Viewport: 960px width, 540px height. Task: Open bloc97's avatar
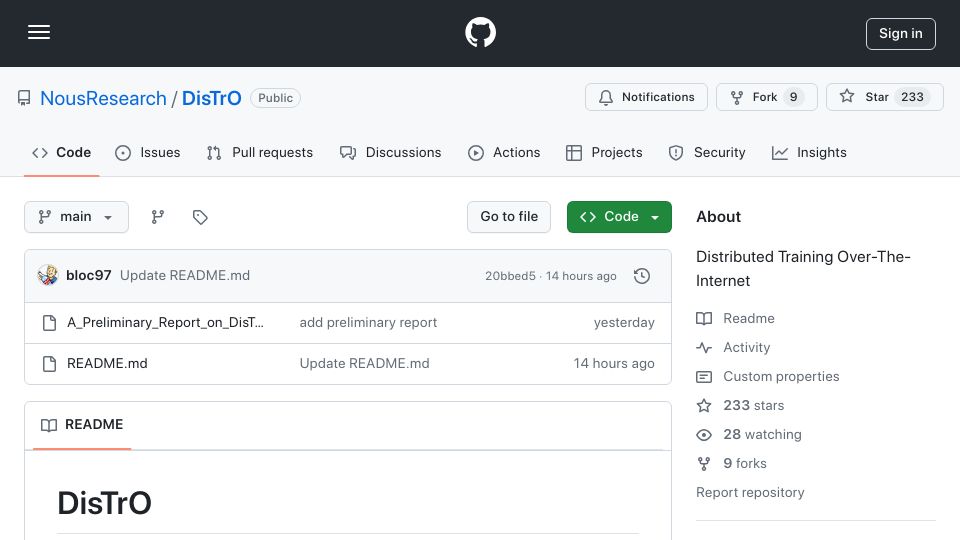tap(48, 276)
